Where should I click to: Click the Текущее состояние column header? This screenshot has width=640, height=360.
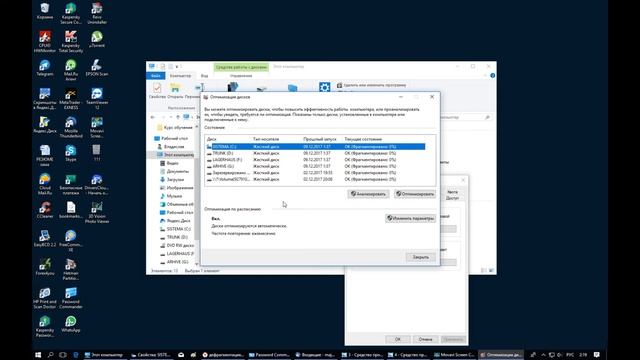[363, 139]
